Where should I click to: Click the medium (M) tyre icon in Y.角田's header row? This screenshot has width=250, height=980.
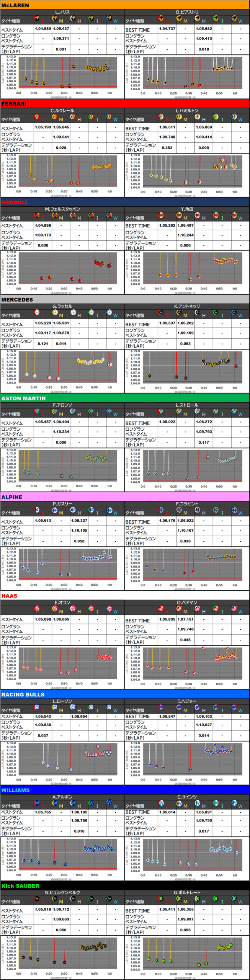tap(179, 215)
